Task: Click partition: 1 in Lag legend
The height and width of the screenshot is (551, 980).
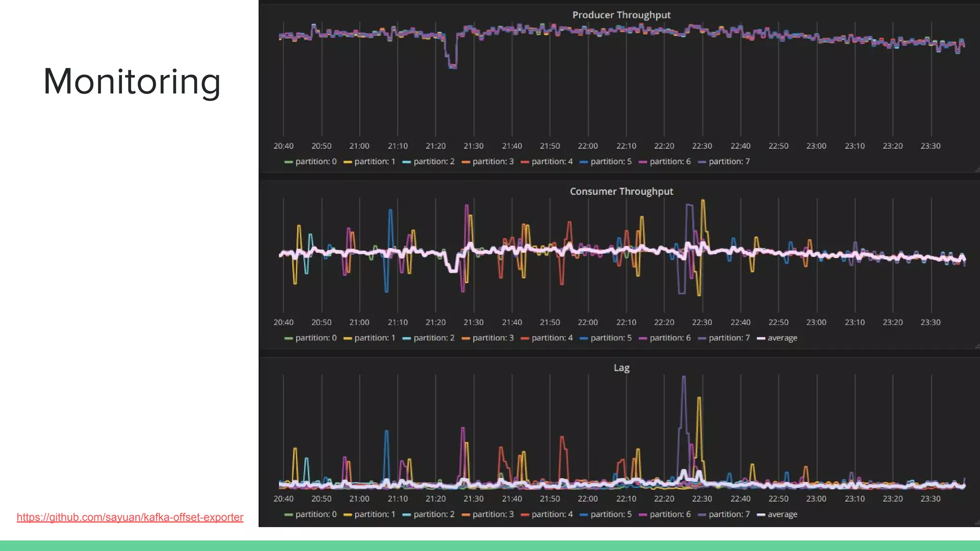Action: [374, 515]
